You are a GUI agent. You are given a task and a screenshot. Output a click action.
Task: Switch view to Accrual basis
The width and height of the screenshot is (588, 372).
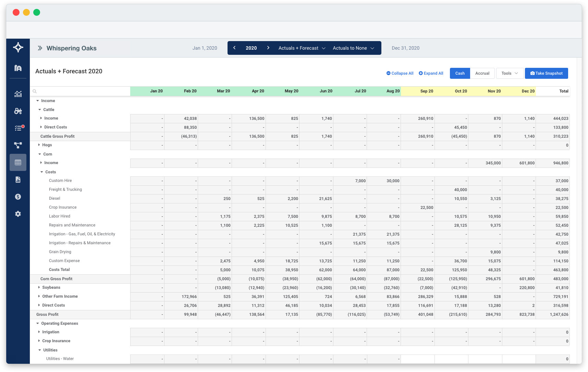coord(482,73)
